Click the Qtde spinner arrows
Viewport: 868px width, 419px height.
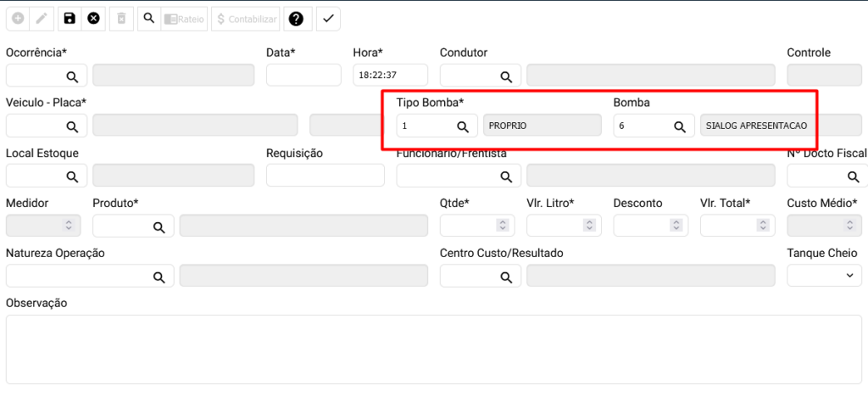coord(502,226)
